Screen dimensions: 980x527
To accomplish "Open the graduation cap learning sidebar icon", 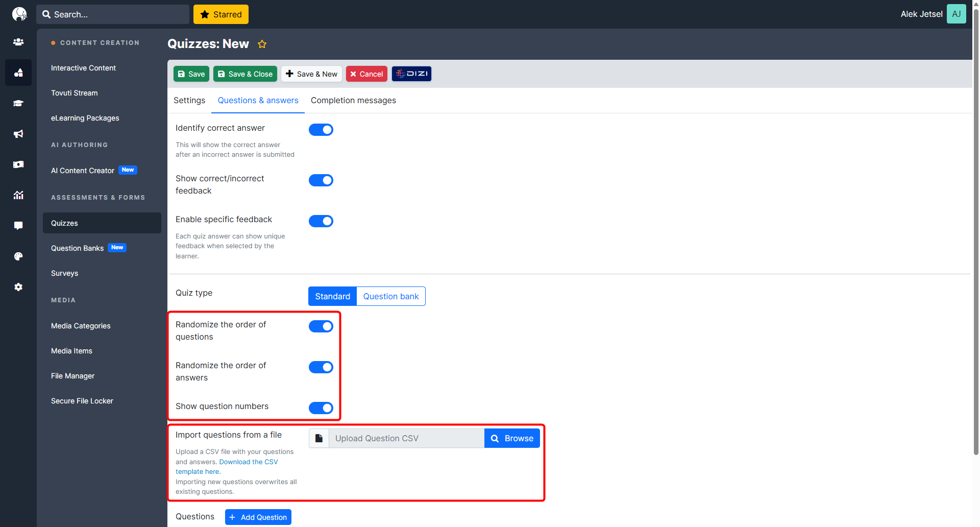I will (18, 103).
